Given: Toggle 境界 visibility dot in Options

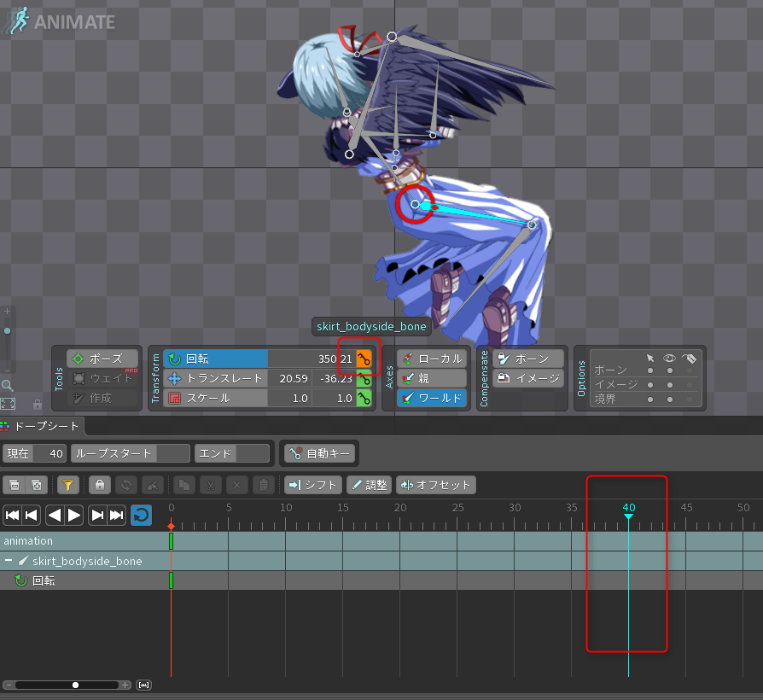Looking at the screenshot, I should [670, 400].
